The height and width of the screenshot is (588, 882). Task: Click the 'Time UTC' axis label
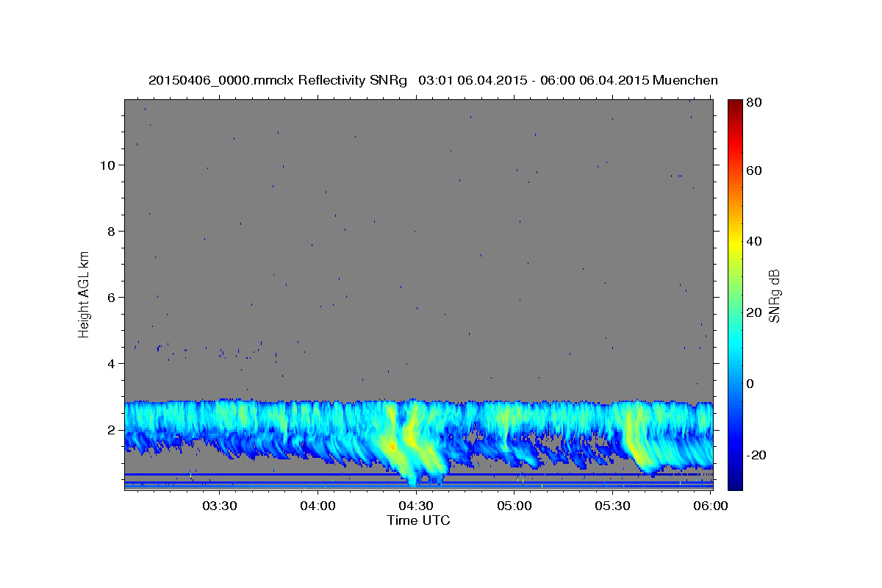tap(418, 520)
